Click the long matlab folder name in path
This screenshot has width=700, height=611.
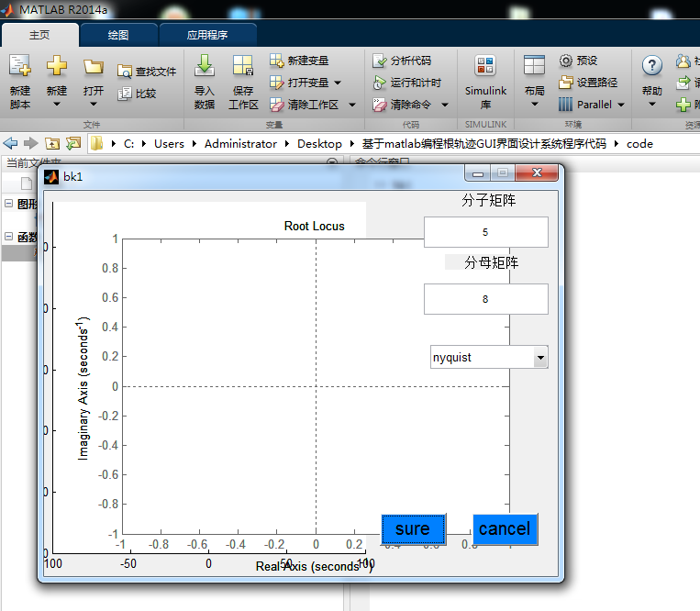[x=483, y=144]
